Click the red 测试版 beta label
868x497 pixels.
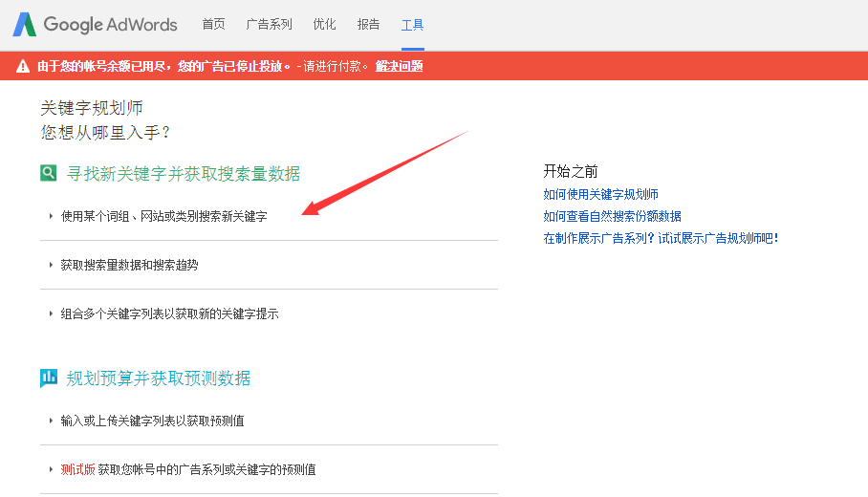tap(77, 469)
